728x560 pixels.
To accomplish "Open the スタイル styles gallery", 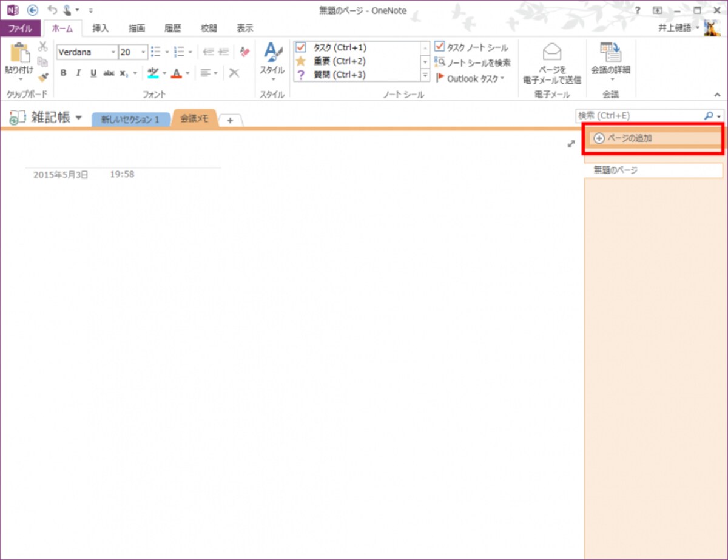I will [x=272, y=62].
